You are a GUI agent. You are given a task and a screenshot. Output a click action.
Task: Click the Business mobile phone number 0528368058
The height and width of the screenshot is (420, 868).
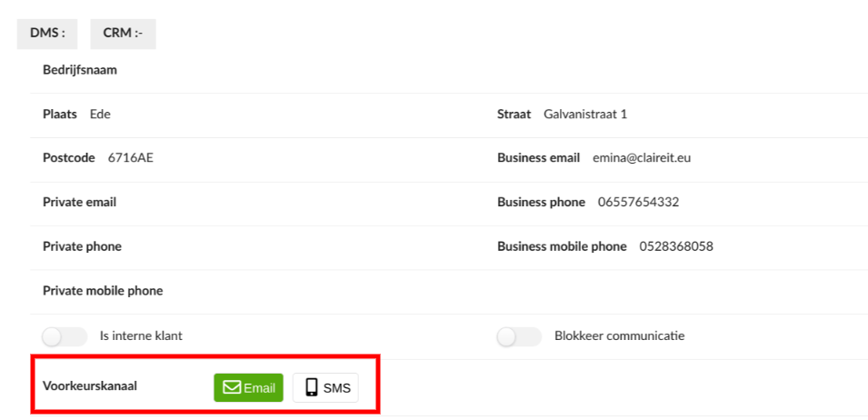pos(675,246)
